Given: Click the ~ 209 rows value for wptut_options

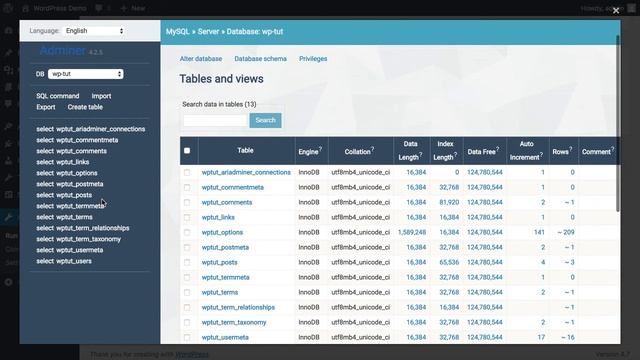Looking at the screenshot, I should (566, 232).
